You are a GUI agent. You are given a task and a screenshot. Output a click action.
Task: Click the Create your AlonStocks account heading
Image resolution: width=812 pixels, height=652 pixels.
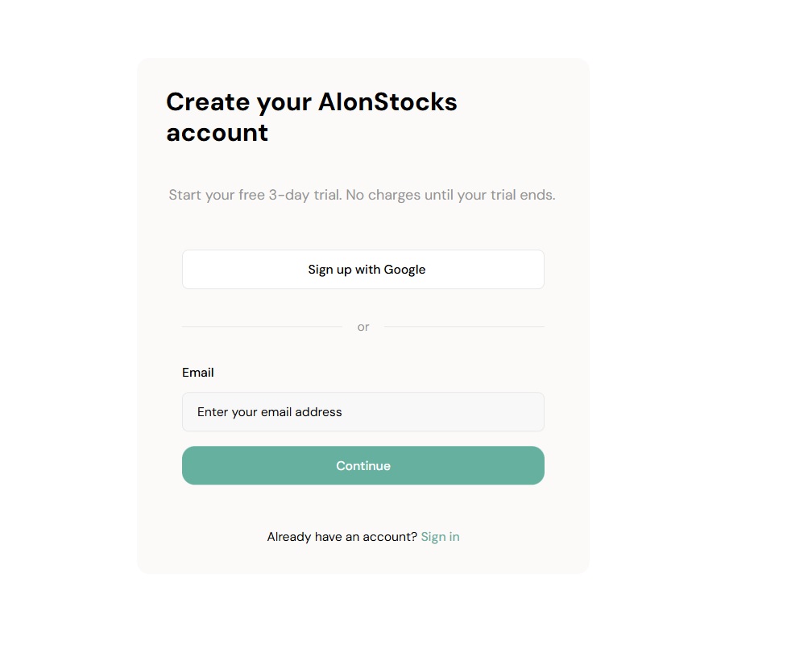coord(312,117)
